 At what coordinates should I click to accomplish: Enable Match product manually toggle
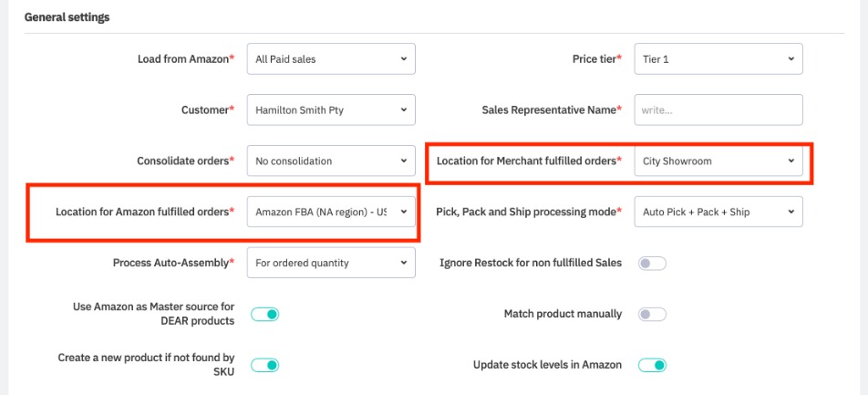pos(653,315)
